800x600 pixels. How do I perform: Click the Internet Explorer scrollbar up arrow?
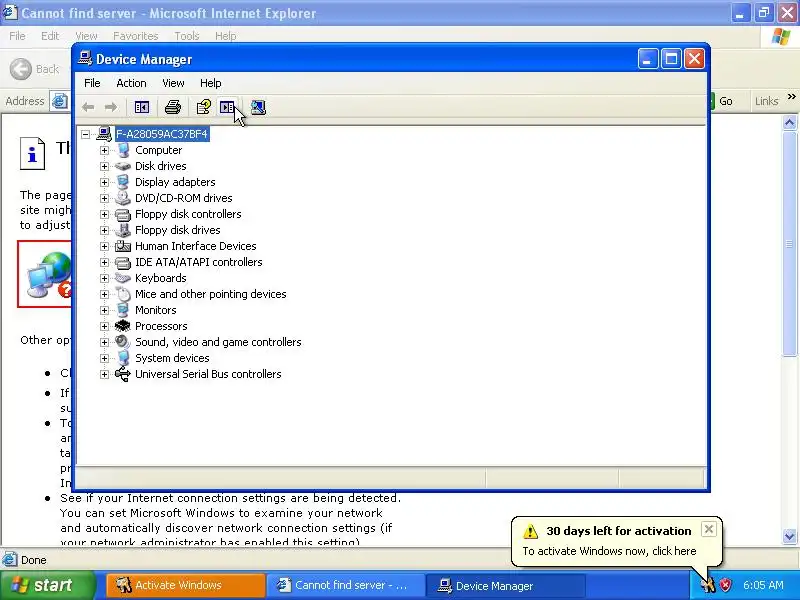(789, 122)
